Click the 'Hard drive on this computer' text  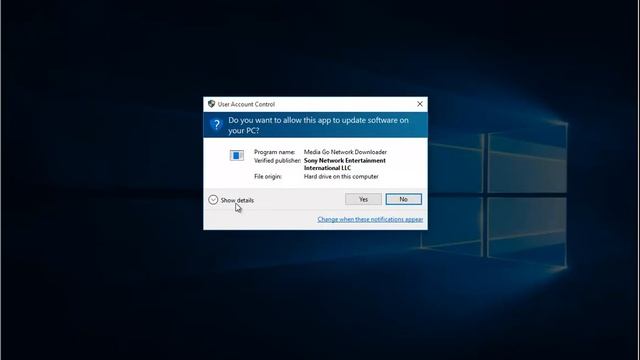tap(341, 176)
